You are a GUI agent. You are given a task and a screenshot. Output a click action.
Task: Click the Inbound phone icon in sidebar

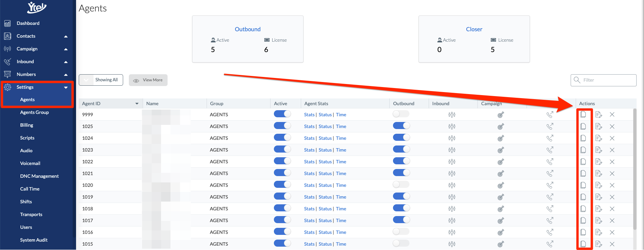tap(7, 61)
